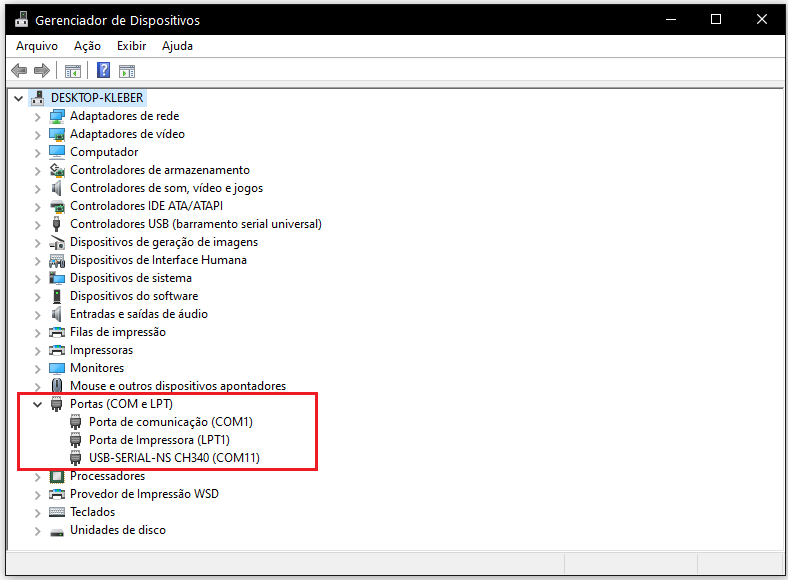Click the Controladores IDE ATA/ATAPI icon

pos(57,206)
